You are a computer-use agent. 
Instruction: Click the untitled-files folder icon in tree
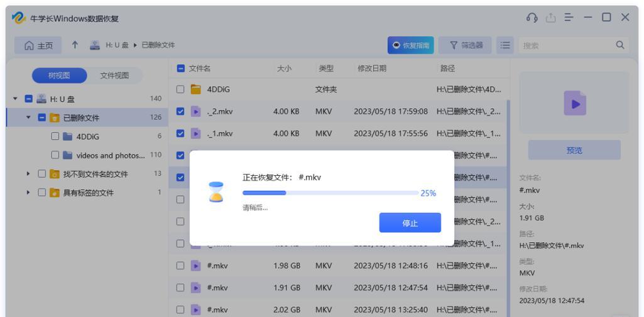(x=54, y=175)
